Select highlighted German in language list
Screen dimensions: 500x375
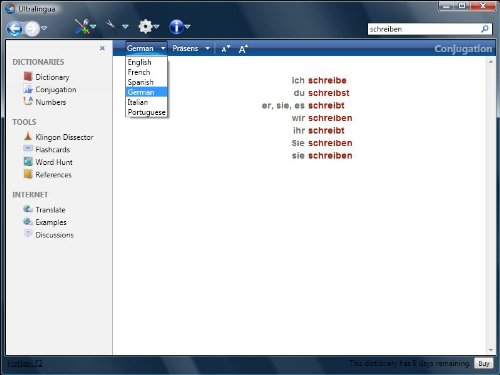(146, 92)
